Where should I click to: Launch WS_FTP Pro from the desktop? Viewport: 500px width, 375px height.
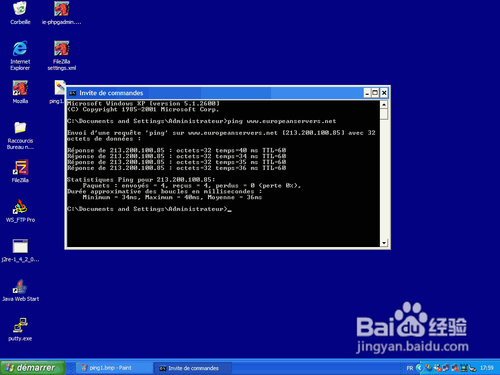pyautogui.click(x=20, y=211)
